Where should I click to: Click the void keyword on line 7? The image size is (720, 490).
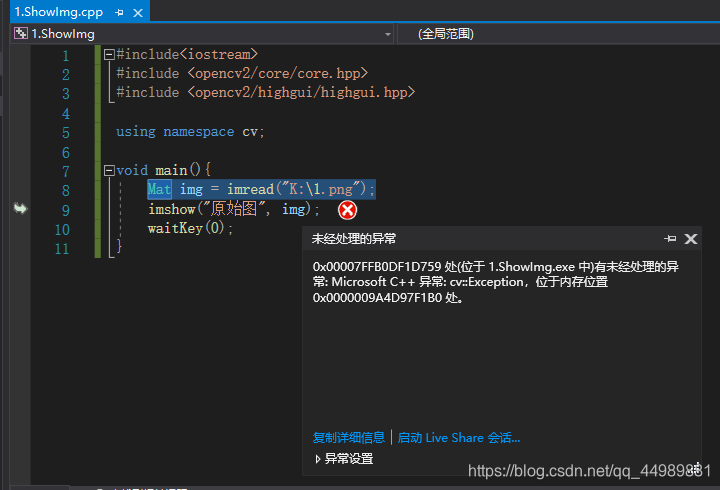(132, 170)
